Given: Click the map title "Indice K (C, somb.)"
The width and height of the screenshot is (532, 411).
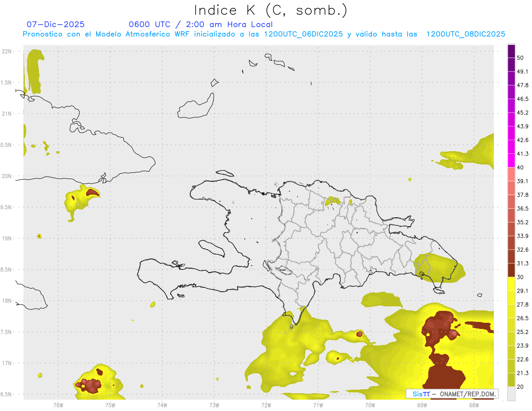Looking at the screenshot, I should point(270,10).
